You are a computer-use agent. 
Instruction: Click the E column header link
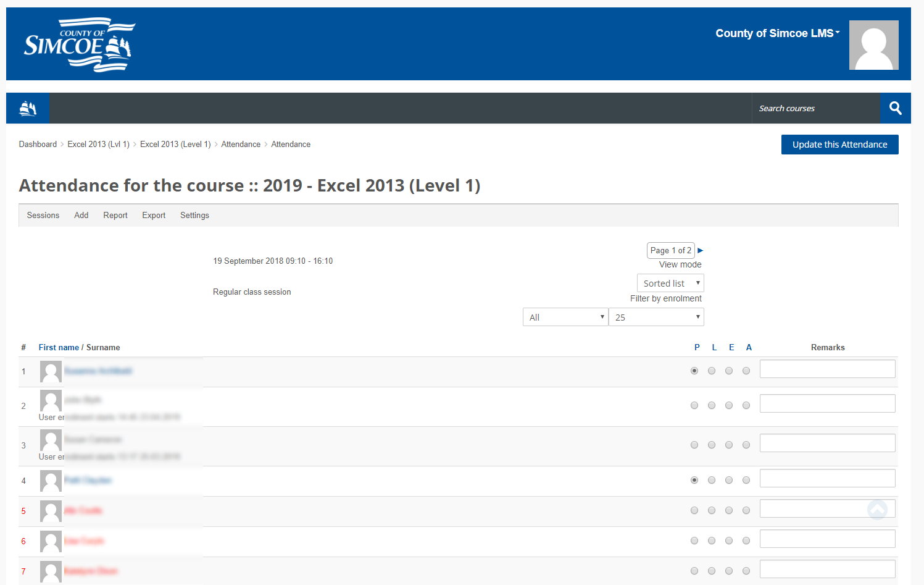click(x=731, y=347)
